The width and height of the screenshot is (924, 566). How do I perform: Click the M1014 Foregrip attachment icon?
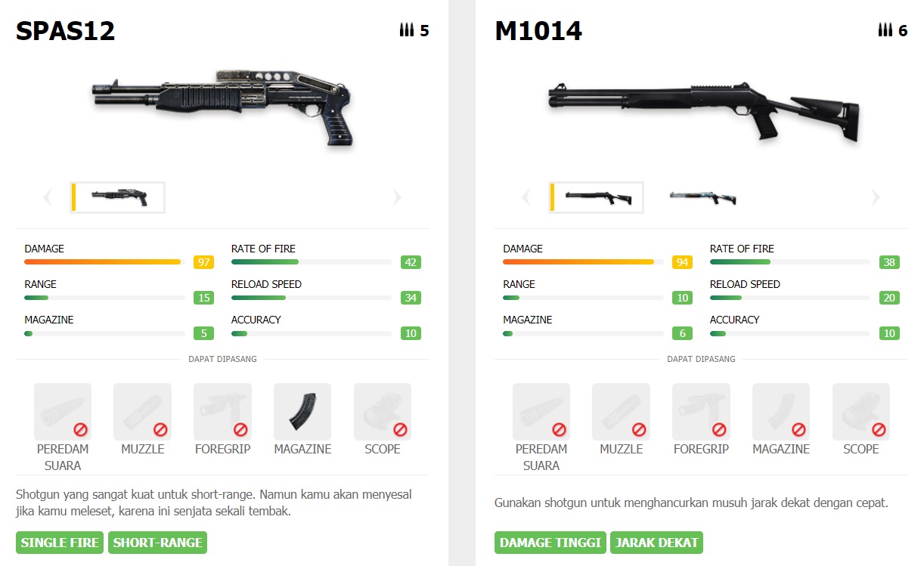pos(701,412)
